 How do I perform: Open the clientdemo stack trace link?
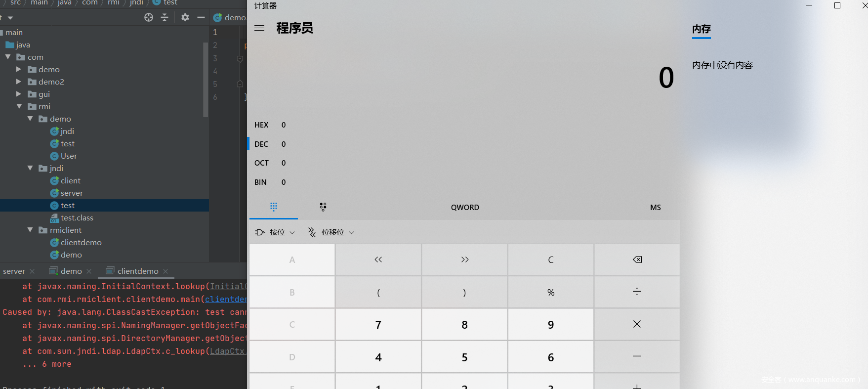pos(226,300)
